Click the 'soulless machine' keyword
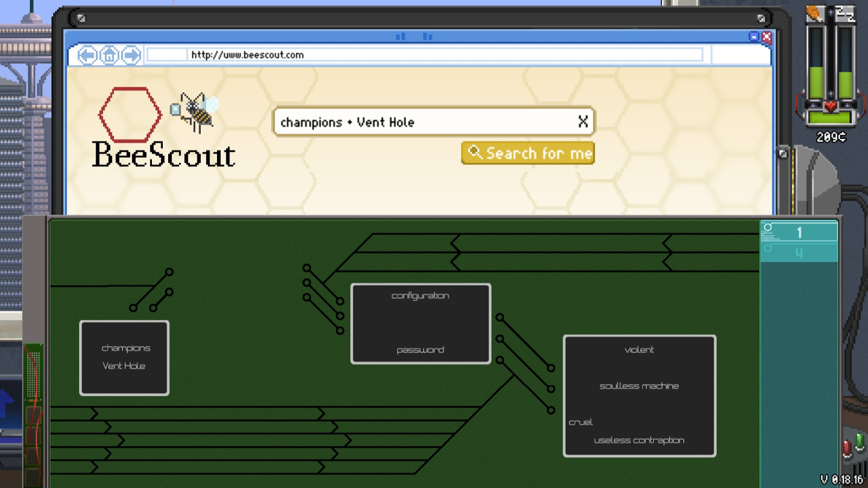 [639, 386]
